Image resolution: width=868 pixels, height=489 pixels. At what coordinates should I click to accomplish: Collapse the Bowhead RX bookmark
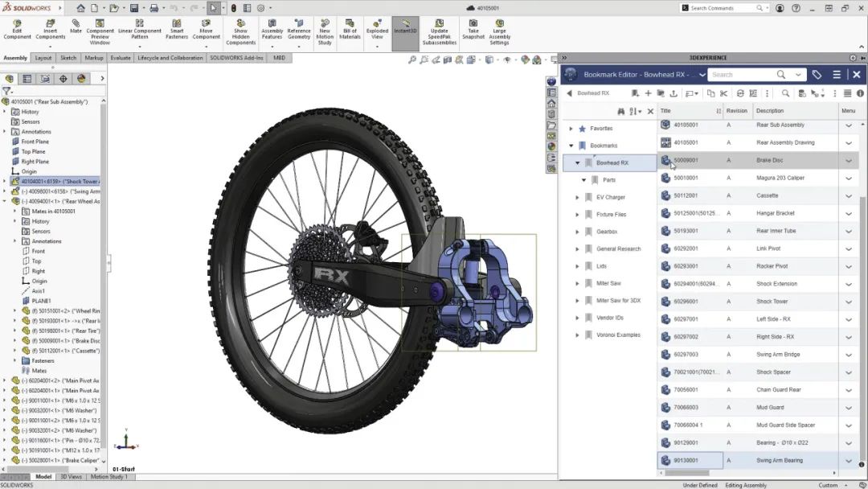pos(577,162)
